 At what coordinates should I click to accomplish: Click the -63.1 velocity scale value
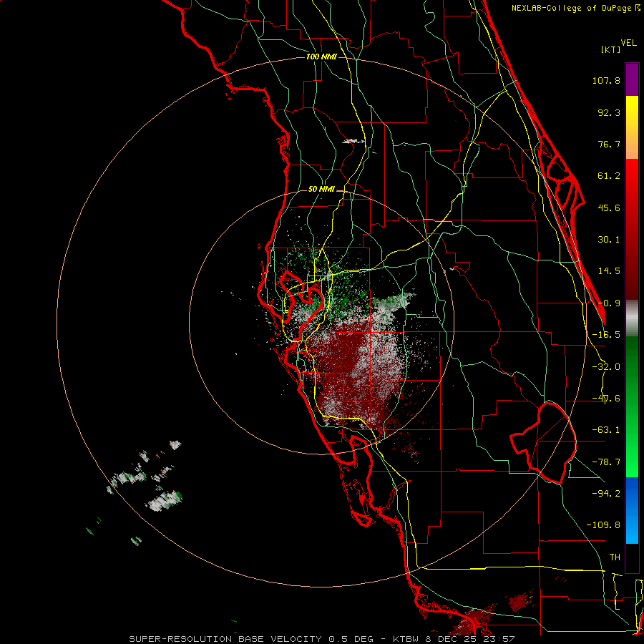click(606, 430)
